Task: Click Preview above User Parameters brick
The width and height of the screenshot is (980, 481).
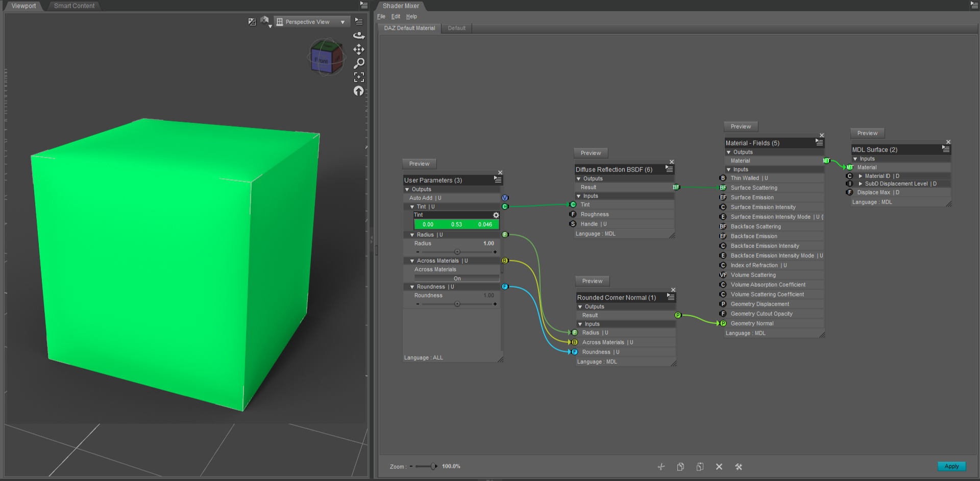Action: pos(419,164)
